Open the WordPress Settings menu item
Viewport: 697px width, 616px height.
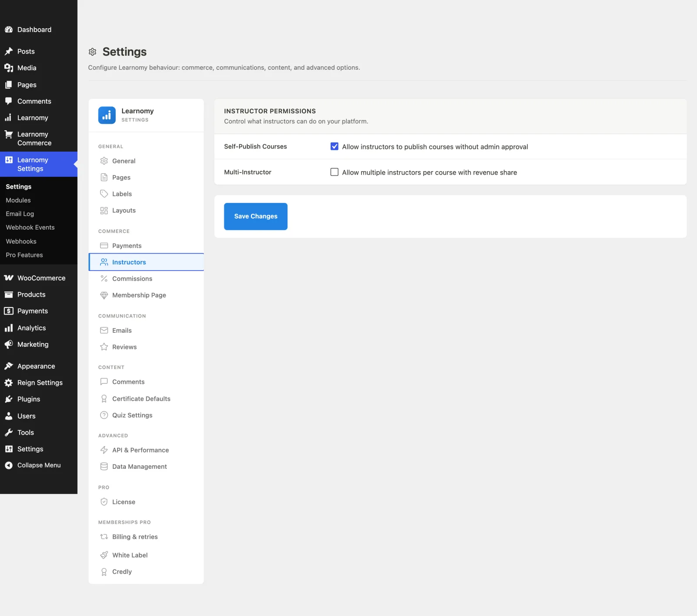(39, 449)
